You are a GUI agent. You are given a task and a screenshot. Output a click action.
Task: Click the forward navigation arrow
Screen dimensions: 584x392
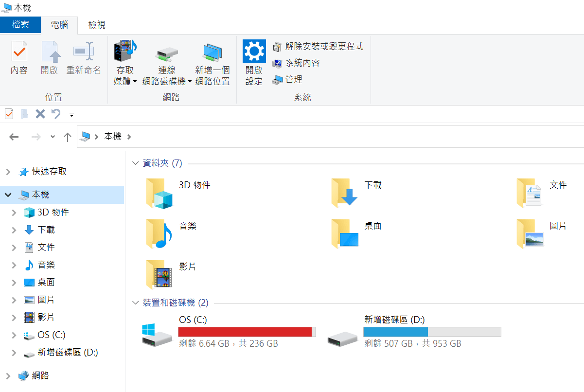36,137
